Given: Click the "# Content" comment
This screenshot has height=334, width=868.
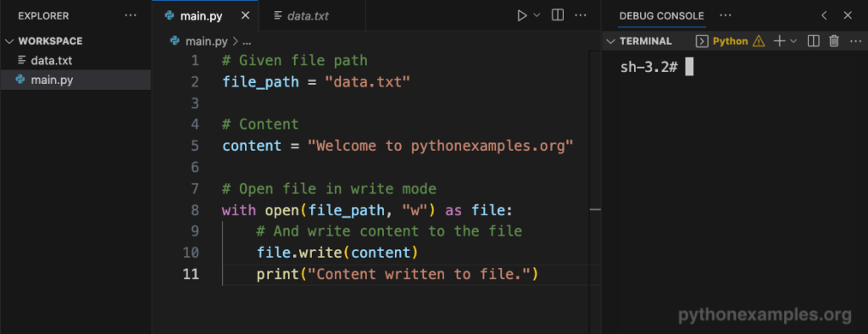Looking at the screenshot, I should [x=260, y=124].
